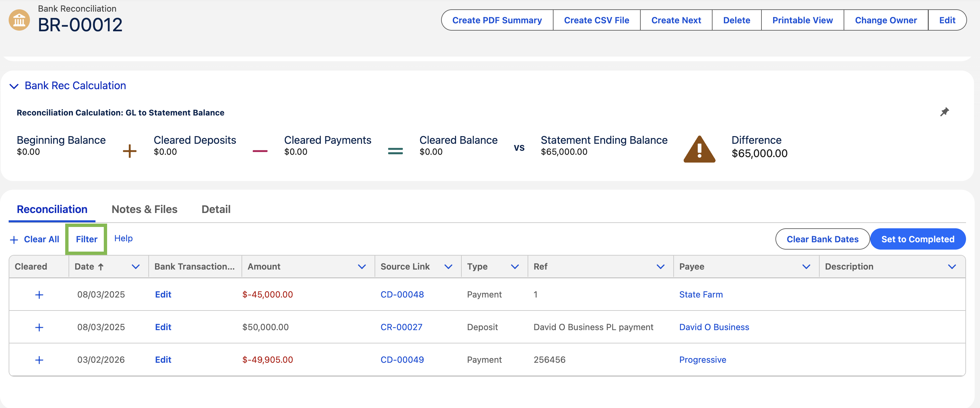The height and width of the screenshot is (408, 980).
Task: Click Create CSV File button
Action: 596,20
